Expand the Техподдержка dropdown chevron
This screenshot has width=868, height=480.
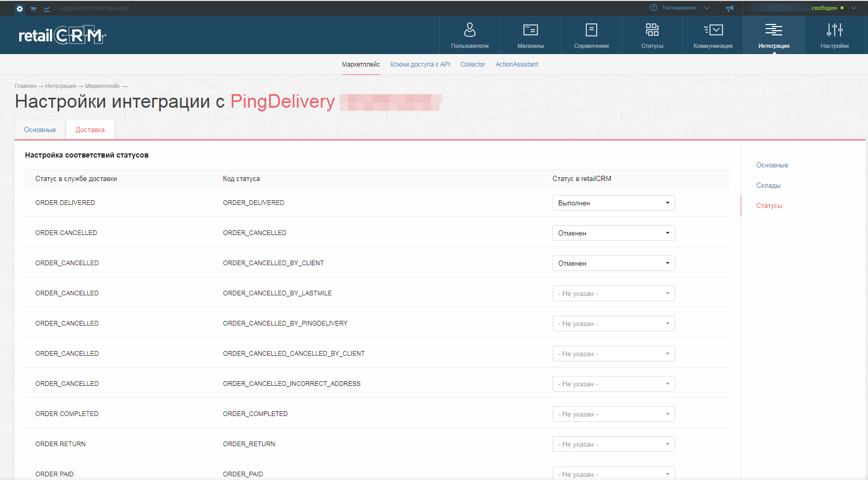click(x=706, y=8)
